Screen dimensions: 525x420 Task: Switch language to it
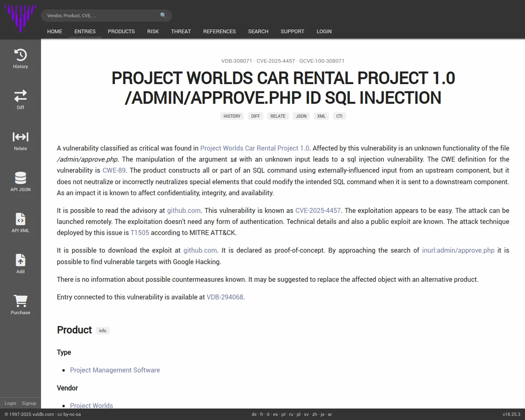tap(268, 414)
